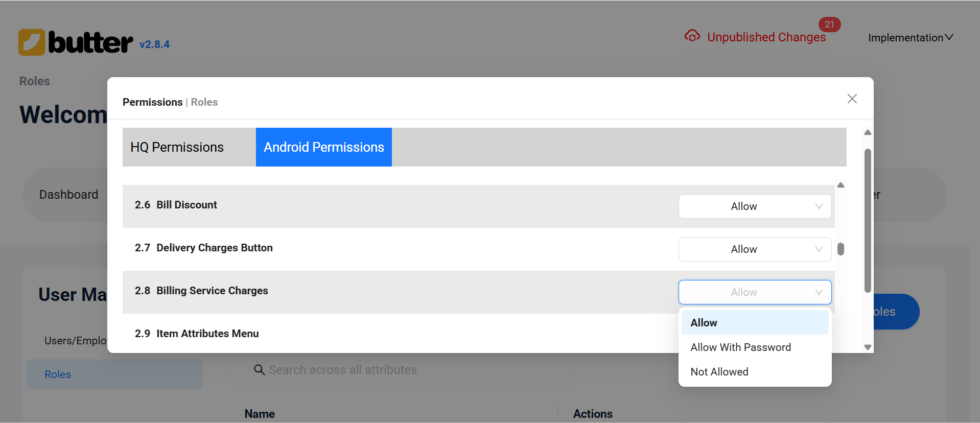Click the Implementation dropdown chevron
This screenshot has height=423, width=980.
tap(949, 37)
